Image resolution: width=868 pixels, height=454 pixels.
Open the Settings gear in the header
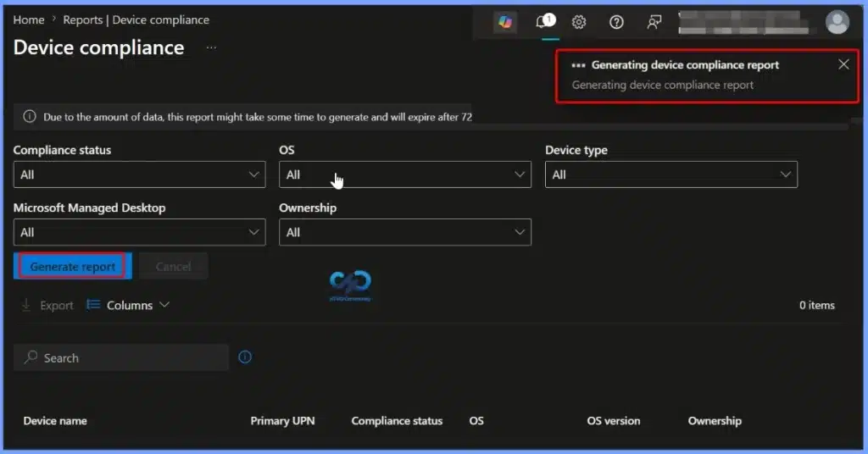point(579,22)
